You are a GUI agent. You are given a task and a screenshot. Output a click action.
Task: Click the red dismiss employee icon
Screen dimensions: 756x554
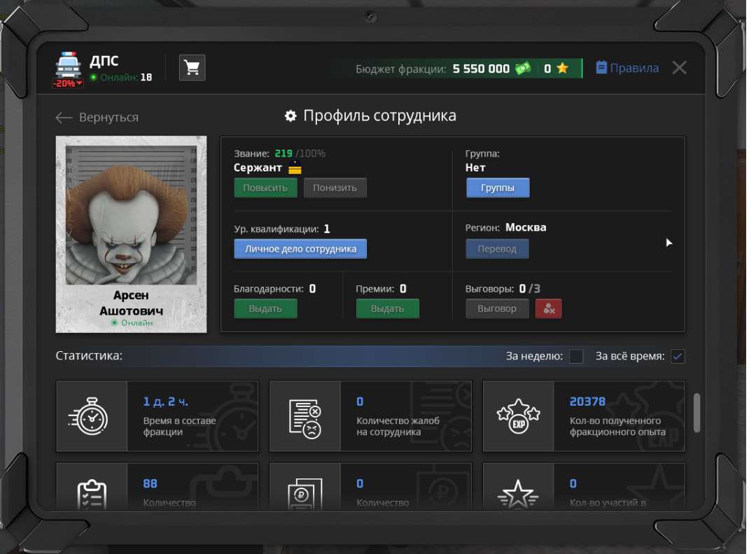click(x=548, y=308)
